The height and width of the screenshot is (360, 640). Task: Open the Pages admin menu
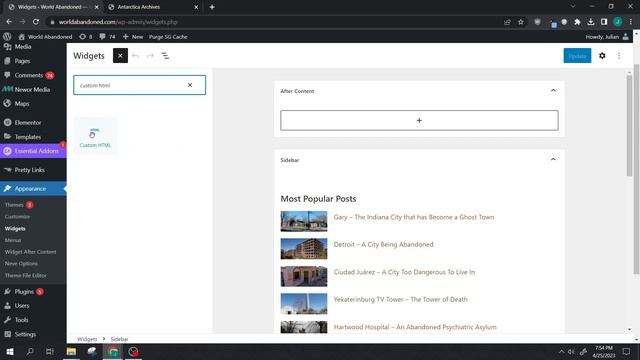22,61
